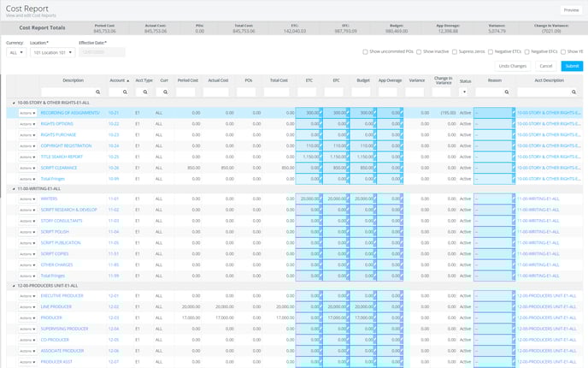The width and height of the screenshot is (588, 368).
Task: Collapse the 10-00-STORY & OTHER RIGHTS group
Action: click(x=14, y=103)
